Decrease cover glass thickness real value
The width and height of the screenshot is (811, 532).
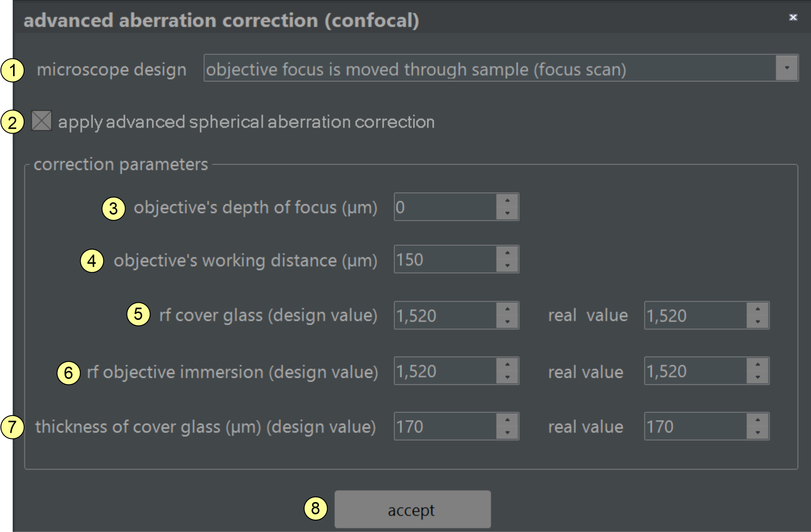coord(758,433)
